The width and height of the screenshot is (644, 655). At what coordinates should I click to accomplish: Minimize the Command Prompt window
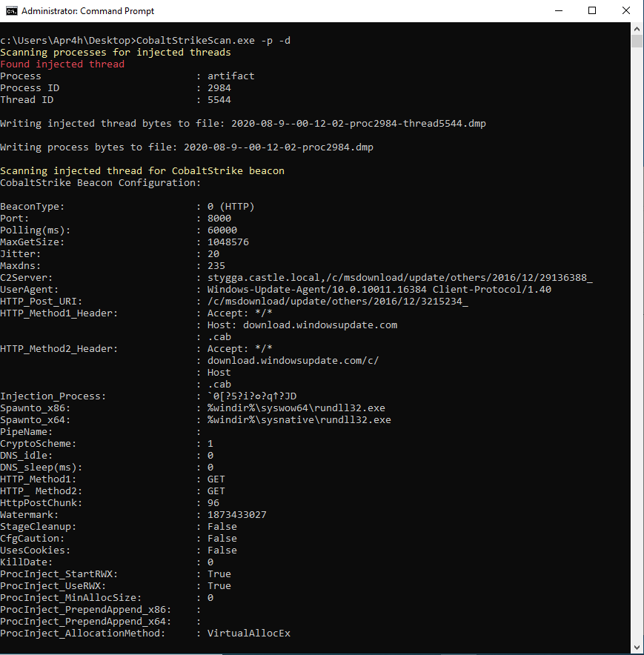(x=558, y=11)
